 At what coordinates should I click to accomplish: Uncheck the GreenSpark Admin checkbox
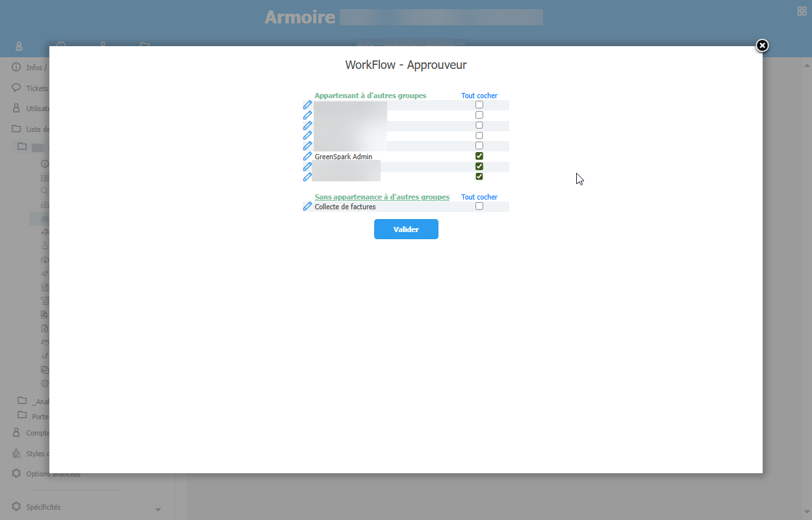[479, 156]
